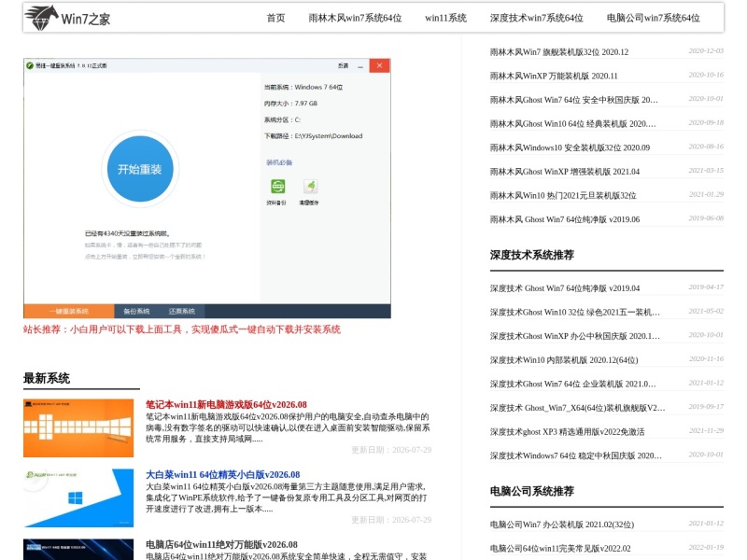
Task: Open 深度技术Ghost WinXP 办公中秋国庆版
Action: coord(575,336)
